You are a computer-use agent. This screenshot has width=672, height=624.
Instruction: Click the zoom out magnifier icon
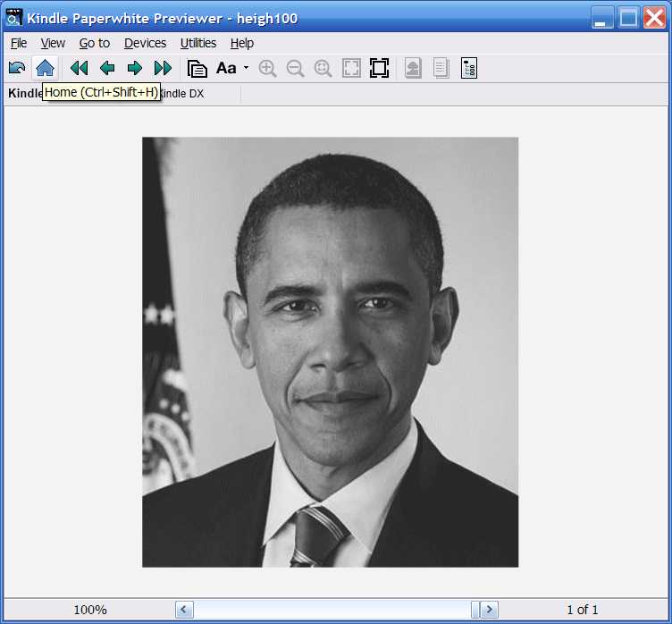click(295, 68)
